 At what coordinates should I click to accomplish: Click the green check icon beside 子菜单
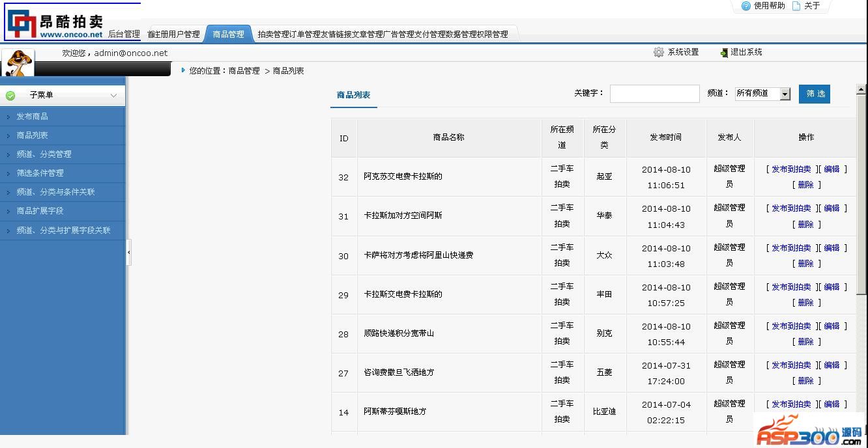pyautogui.click(x=10, y=96)
